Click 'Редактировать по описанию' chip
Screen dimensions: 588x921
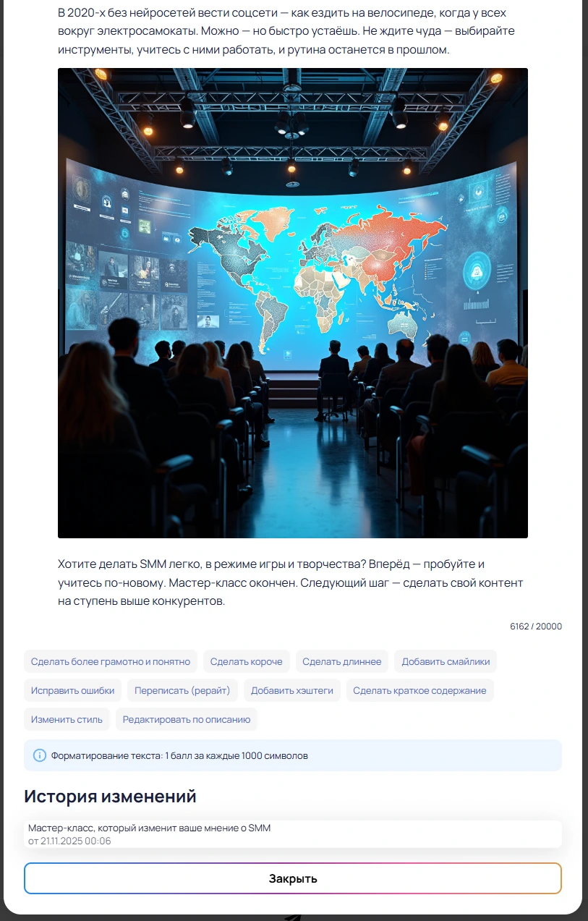(x=187, y=719)
